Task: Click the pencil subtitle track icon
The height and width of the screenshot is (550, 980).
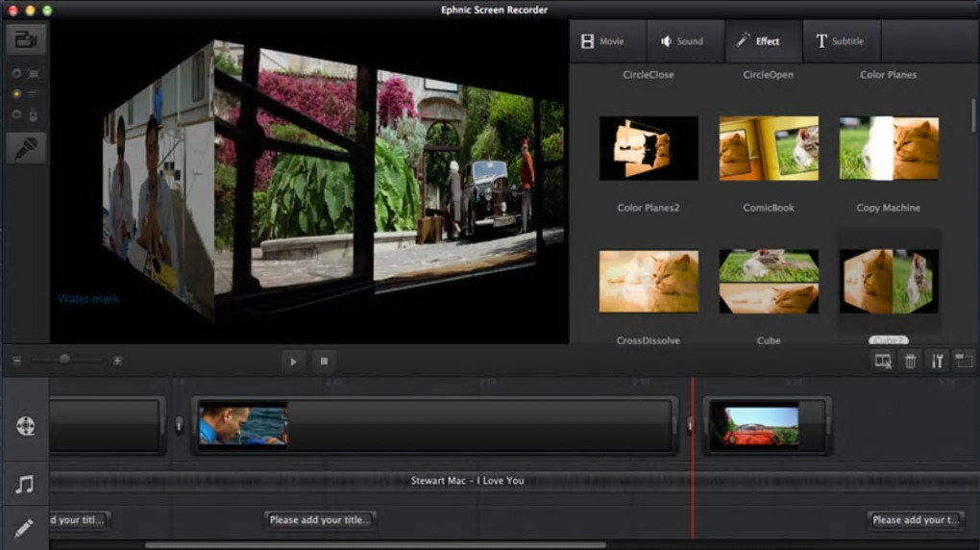Action: click(25, 526)
